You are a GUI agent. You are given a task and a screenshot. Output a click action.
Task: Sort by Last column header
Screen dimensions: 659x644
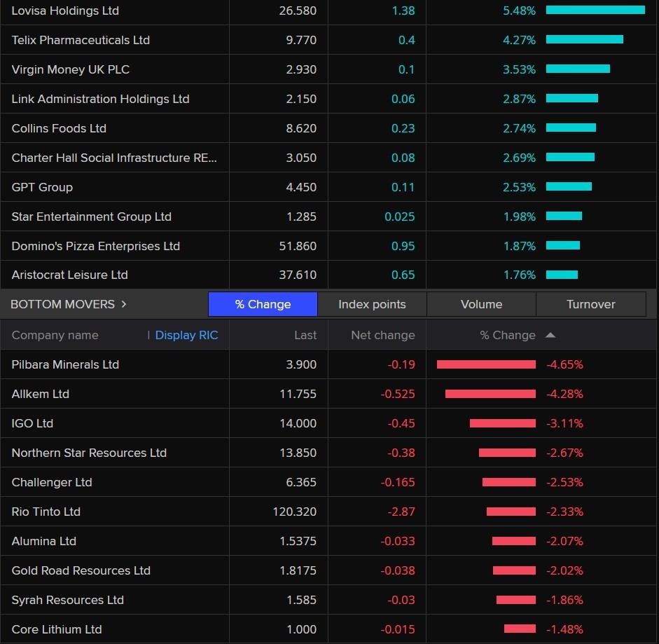[305, 335]
